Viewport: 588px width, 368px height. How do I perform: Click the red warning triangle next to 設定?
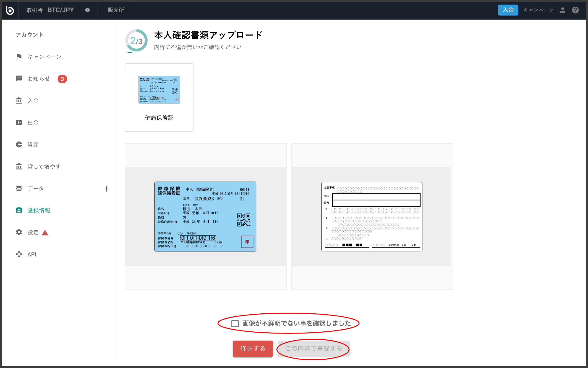pos(45,233)
